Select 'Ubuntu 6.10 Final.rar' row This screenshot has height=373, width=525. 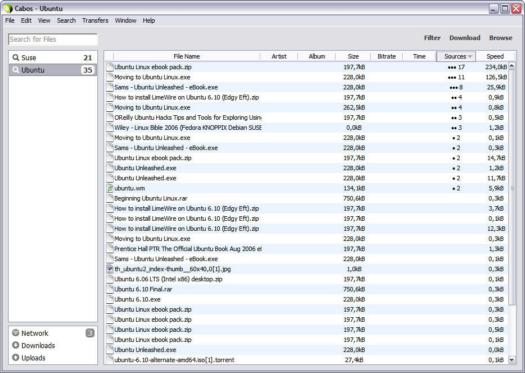[x=306, y=289]
